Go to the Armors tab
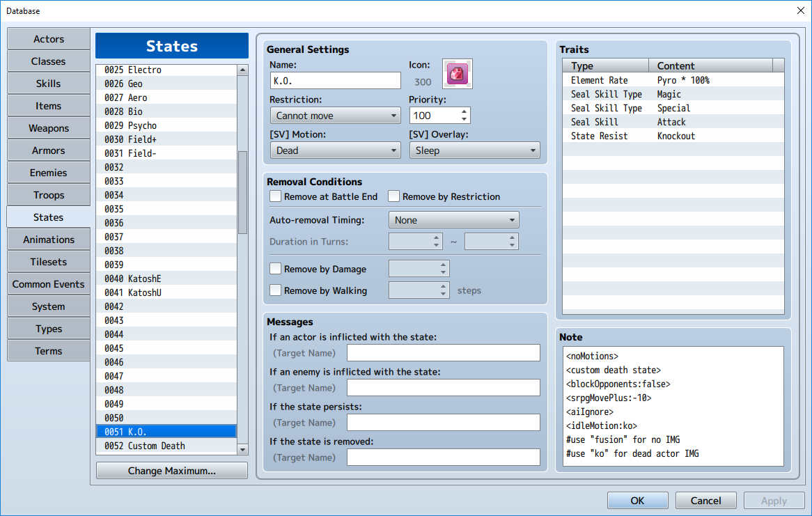Image resolution: width=812 pixels, height=516 pixels. point(49,150)
